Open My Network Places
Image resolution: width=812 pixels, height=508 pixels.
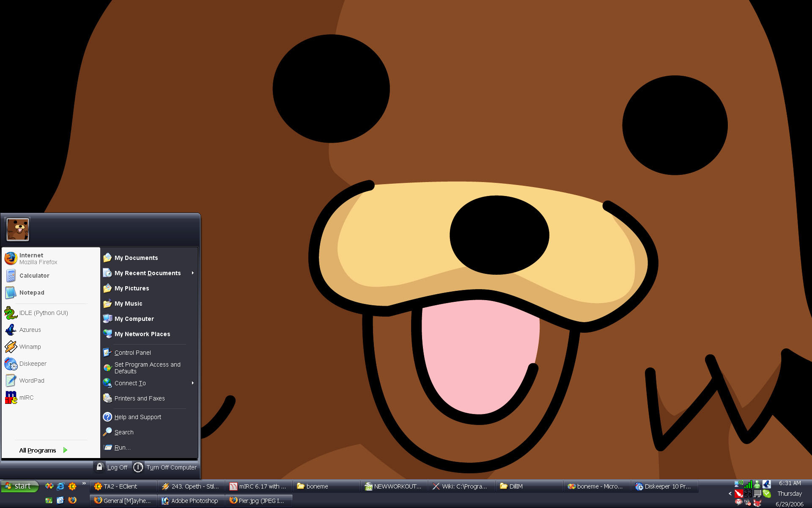point(149,334)
